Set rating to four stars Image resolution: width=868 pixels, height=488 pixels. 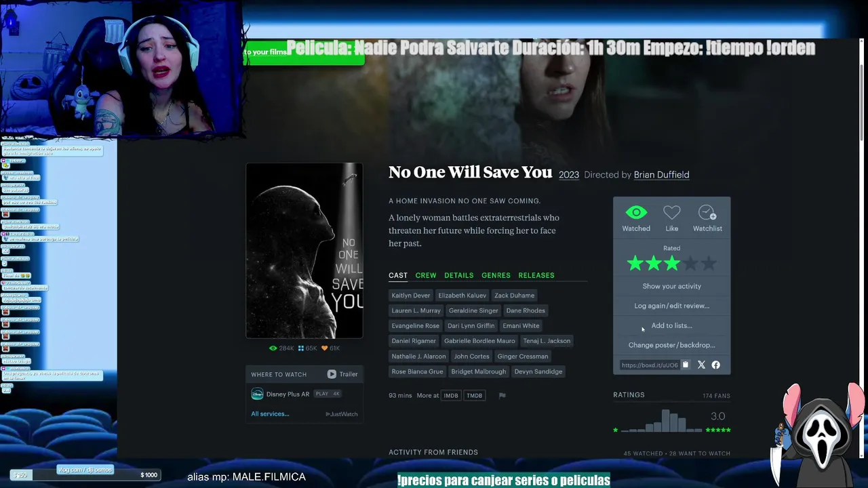point(690,264)
